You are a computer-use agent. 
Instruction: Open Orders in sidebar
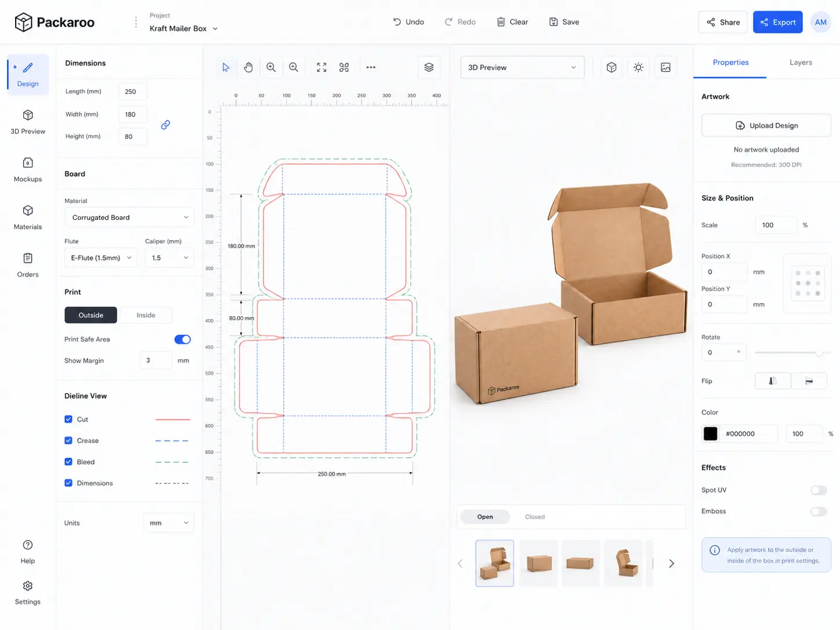coord(28,265)
